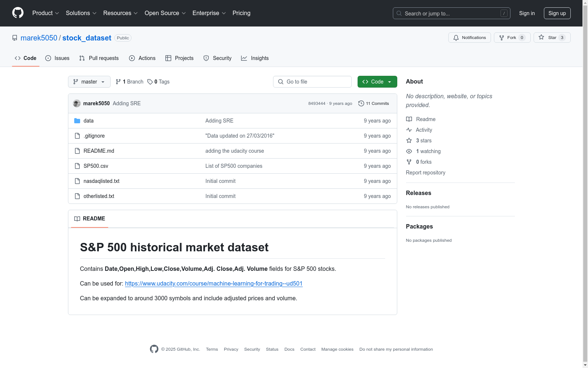Open the udacity course link in README
Viewport: 588px width, 368px height.
[214, 283]
